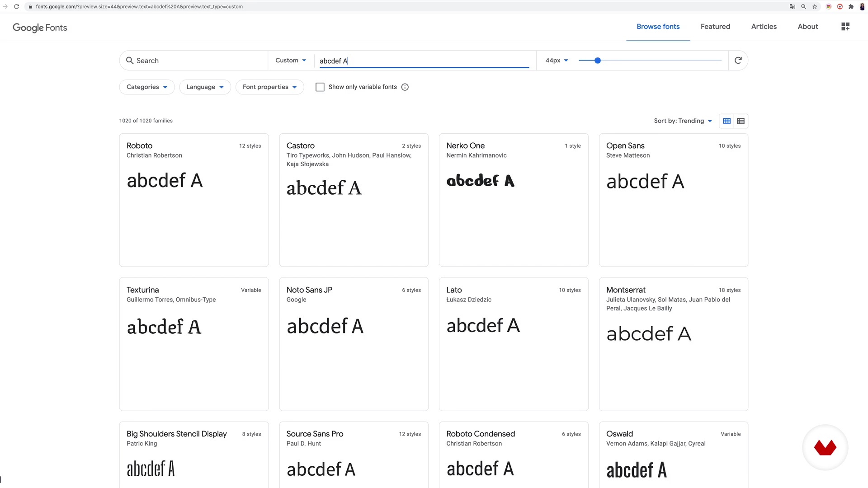
Task: Click the translate page icon
Action: pyautogui.click(x=792, y=6)
